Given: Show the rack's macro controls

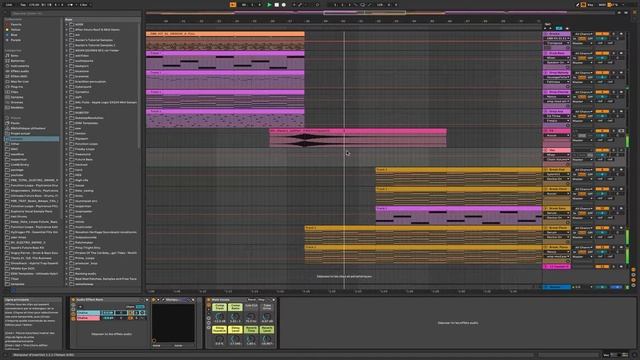Looking at the screenshot, I should [x=73, y=305].
